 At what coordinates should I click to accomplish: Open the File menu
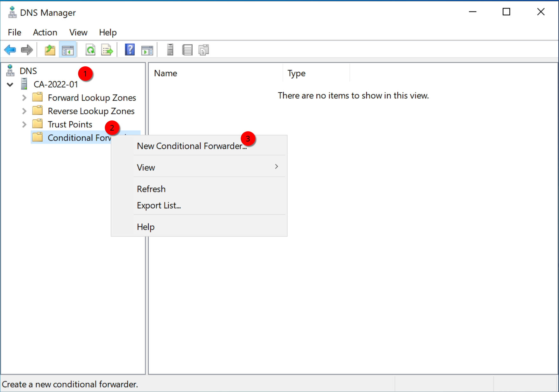[x=14, y=32]
